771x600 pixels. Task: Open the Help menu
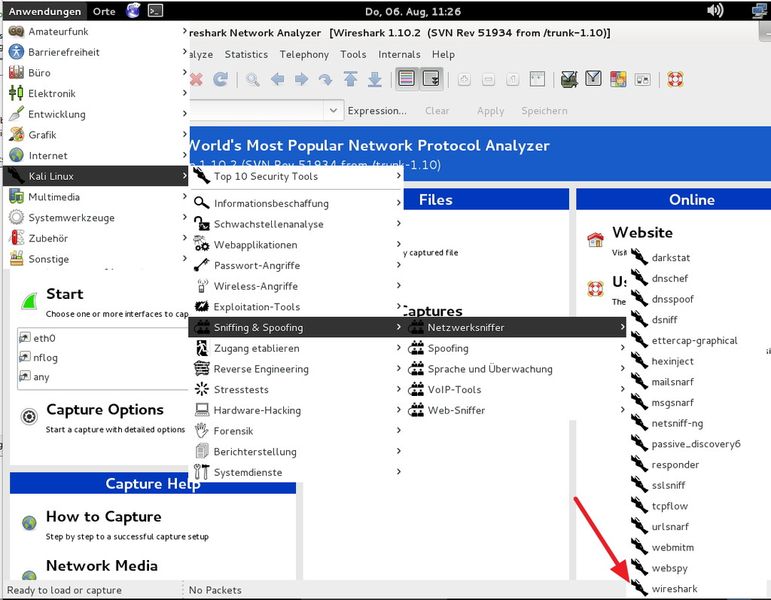(x=443, y=54)
